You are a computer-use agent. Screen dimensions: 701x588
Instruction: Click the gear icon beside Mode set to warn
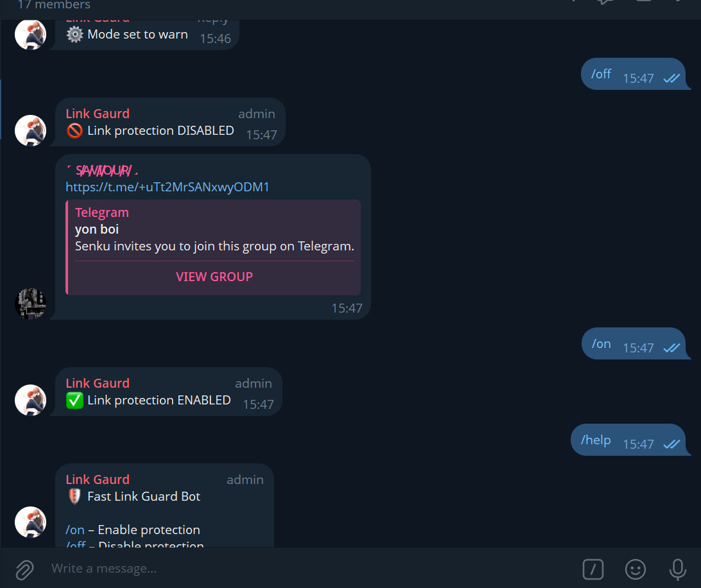click(74, 35)
